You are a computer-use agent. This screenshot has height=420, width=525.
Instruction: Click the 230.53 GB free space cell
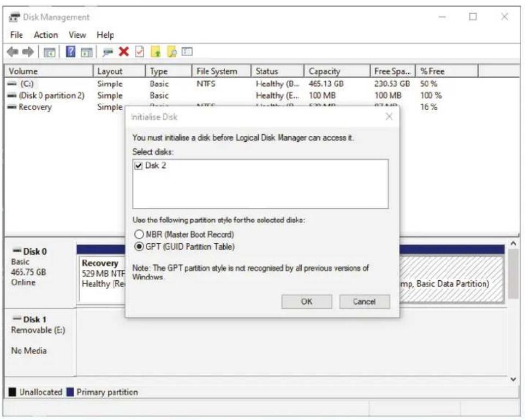click(x=392, y=83)
